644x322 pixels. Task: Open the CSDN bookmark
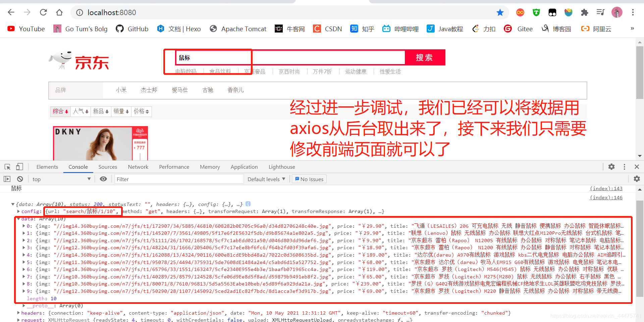click(x=327, y=29)
